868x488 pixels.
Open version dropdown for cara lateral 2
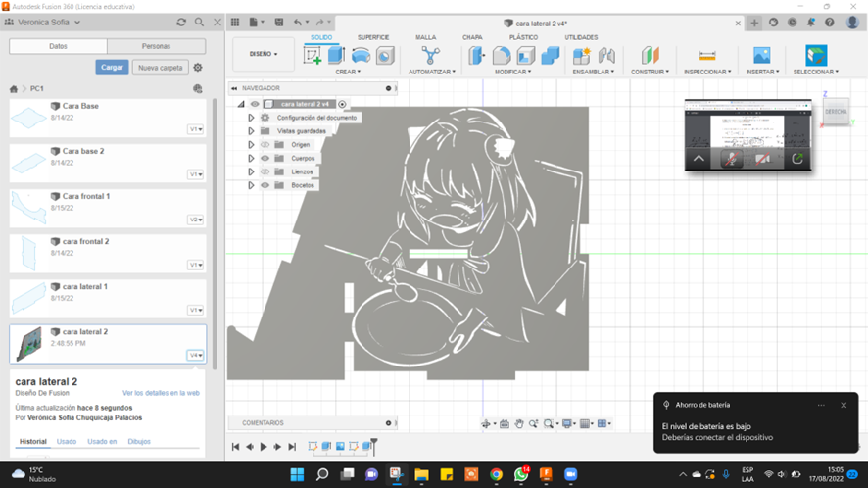195,355
